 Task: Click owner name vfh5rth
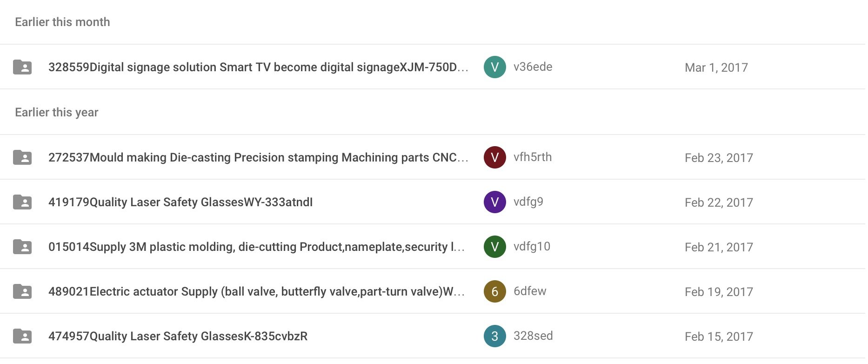(533, 157)
